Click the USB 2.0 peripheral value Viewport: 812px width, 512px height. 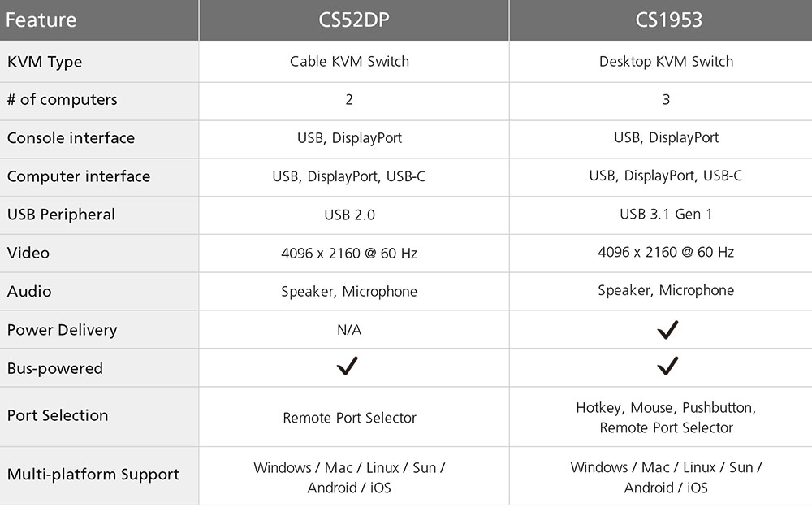[349, 215]
